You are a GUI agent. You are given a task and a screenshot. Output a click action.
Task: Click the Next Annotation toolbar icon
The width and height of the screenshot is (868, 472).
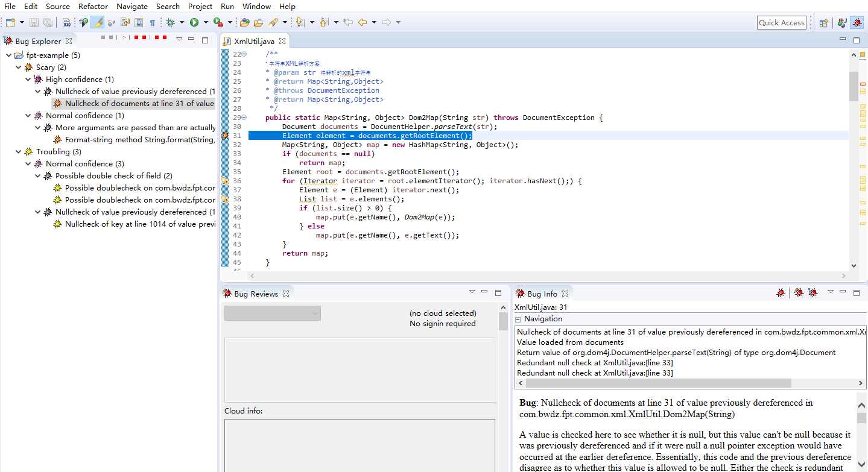300,22
